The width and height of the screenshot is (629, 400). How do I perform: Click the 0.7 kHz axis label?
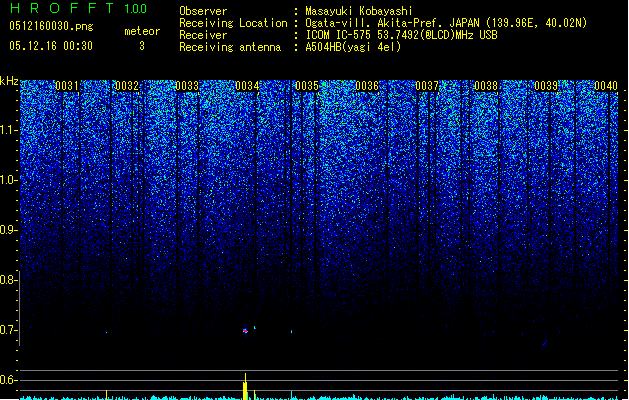point(8,330)
